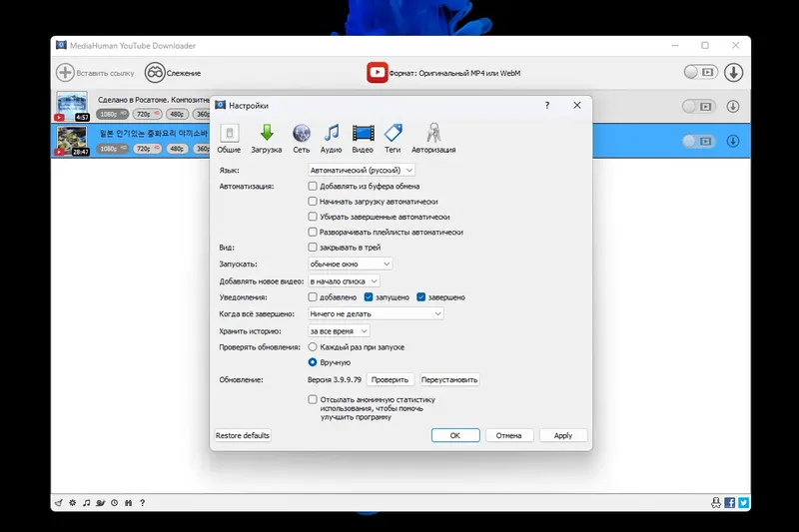Open Слежение tracking binoculars icon
799x532 pixels.
(155, 72)
